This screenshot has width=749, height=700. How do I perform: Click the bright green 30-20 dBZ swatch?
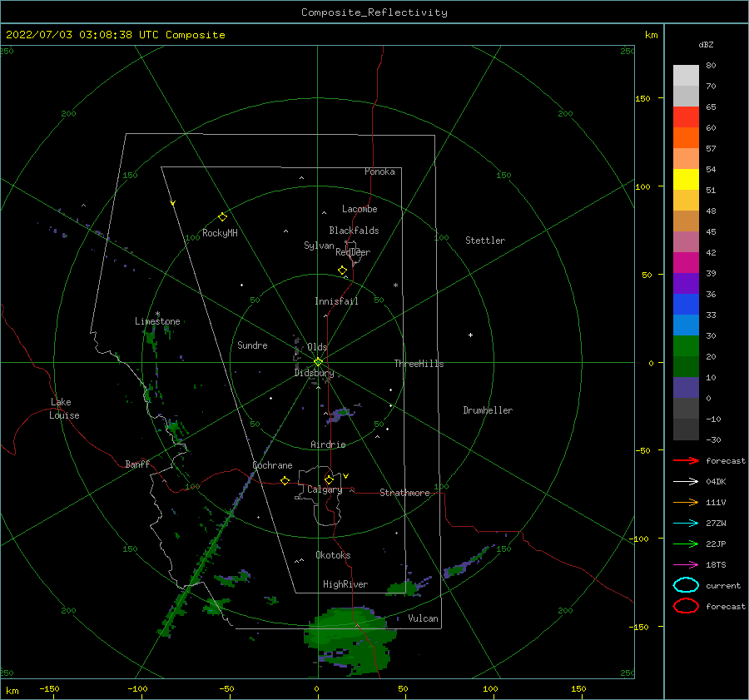pyautogui.click(x=686, y=346)
